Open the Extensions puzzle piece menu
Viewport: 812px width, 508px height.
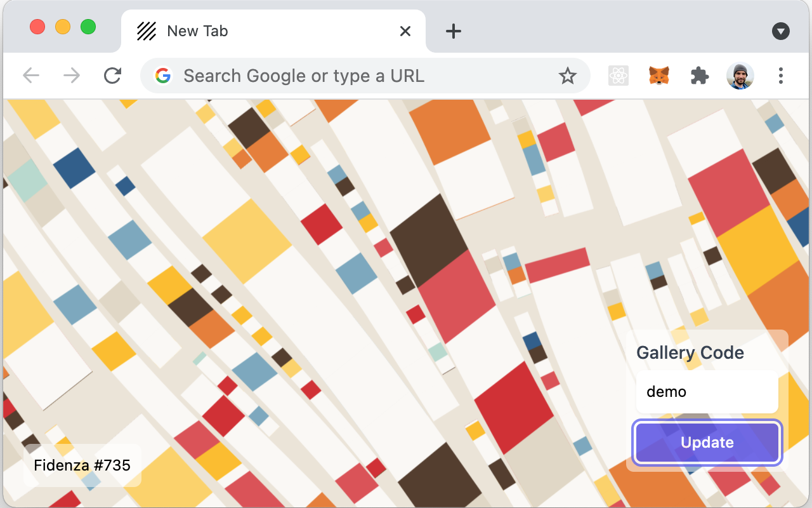click(699, 76)
